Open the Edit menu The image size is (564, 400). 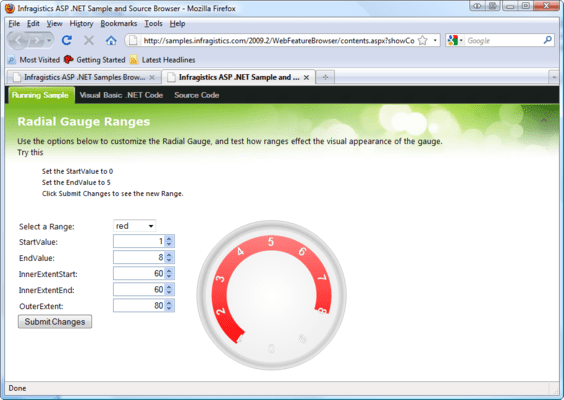33,24
